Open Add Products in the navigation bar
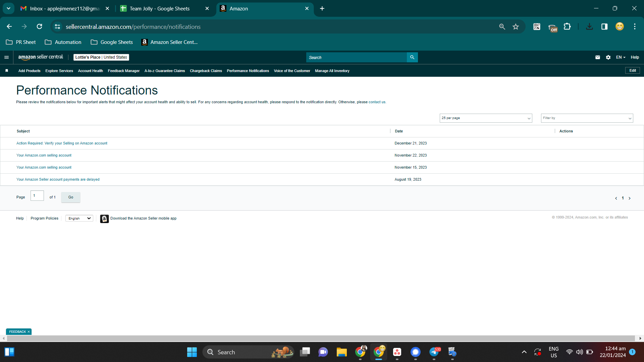Image resolution: width=644 pixels, height=362 pixels. point(29,71)
